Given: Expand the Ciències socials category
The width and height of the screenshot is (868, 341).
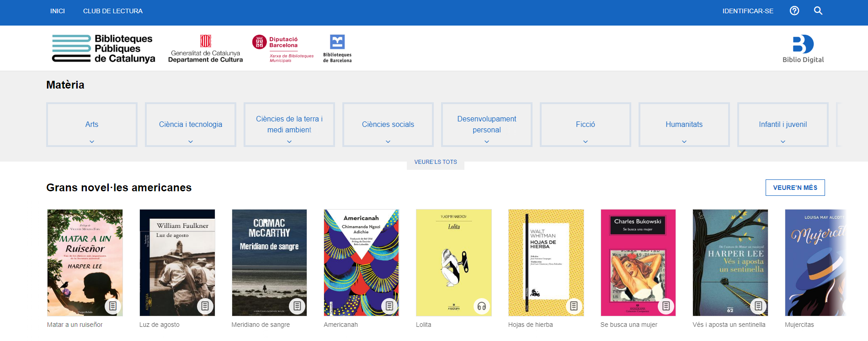Looking at the screenshot, I should [388, 125].
